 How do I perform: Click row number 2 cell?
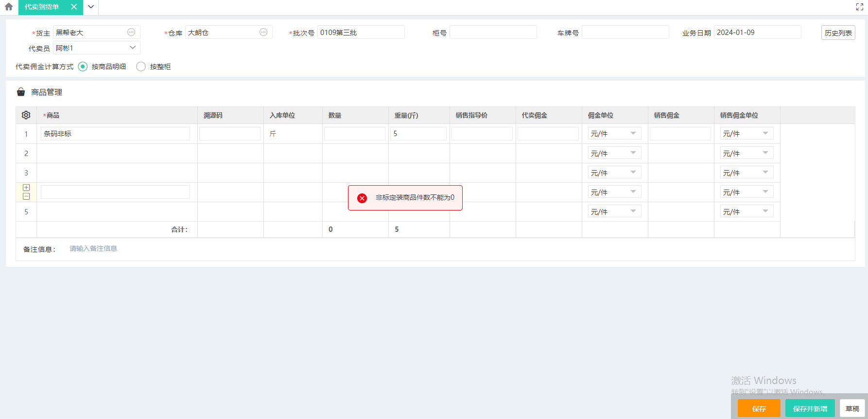[26, 153]
